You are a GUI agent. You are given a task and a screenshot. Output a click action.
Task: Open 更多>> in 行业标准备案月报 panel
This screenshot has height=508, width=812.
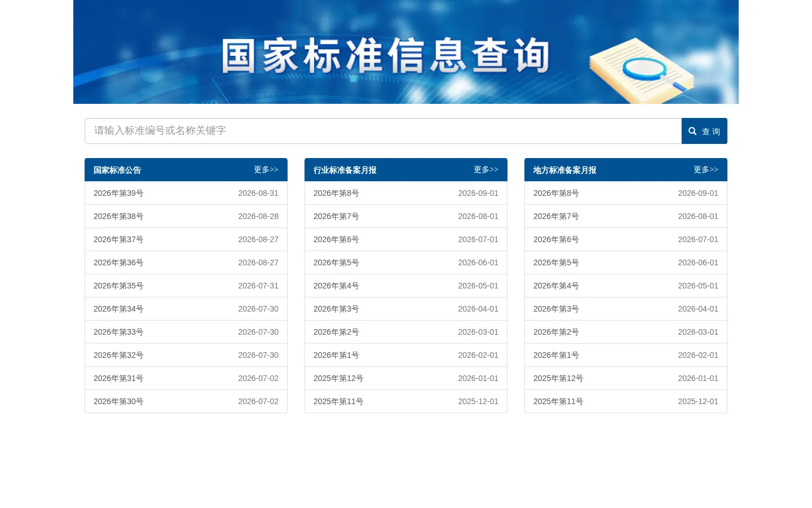[486, 169]
